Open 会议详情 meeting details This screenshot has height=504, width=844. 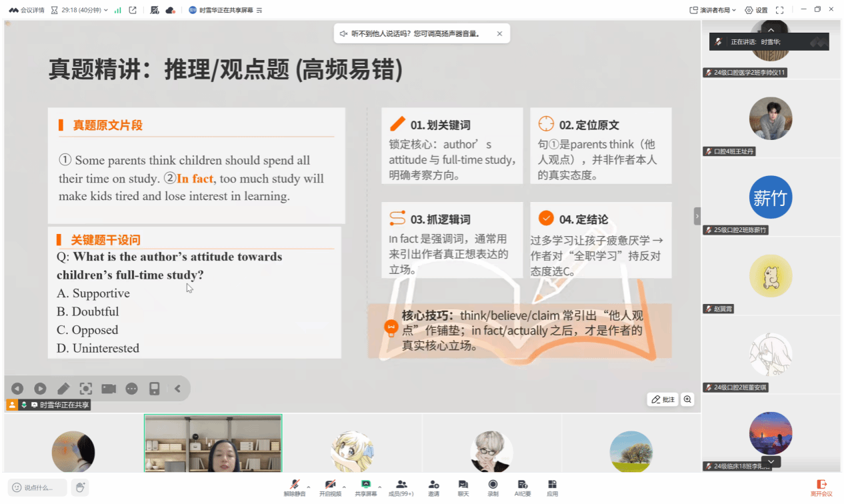tap(27, 10)
